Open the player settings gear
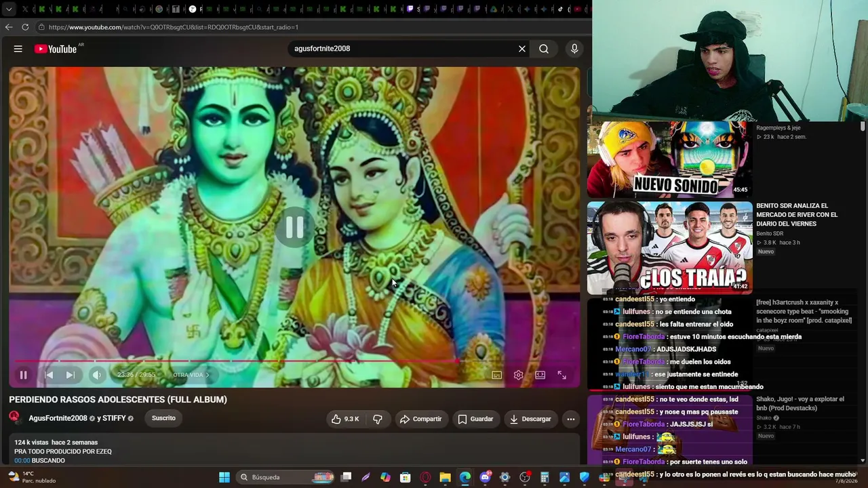This screenshot has width=868, height=488. [x=519, y=375]
